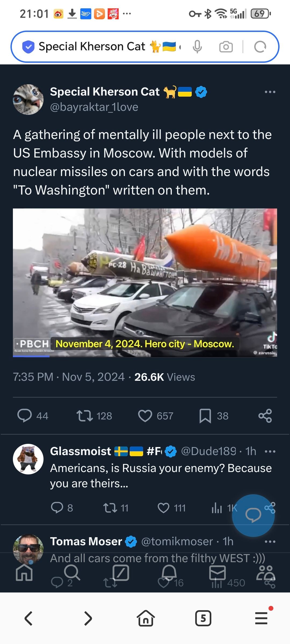290x644 pixels.
Task: Seek on the video progress bar
Action: [x=145, y=356]
